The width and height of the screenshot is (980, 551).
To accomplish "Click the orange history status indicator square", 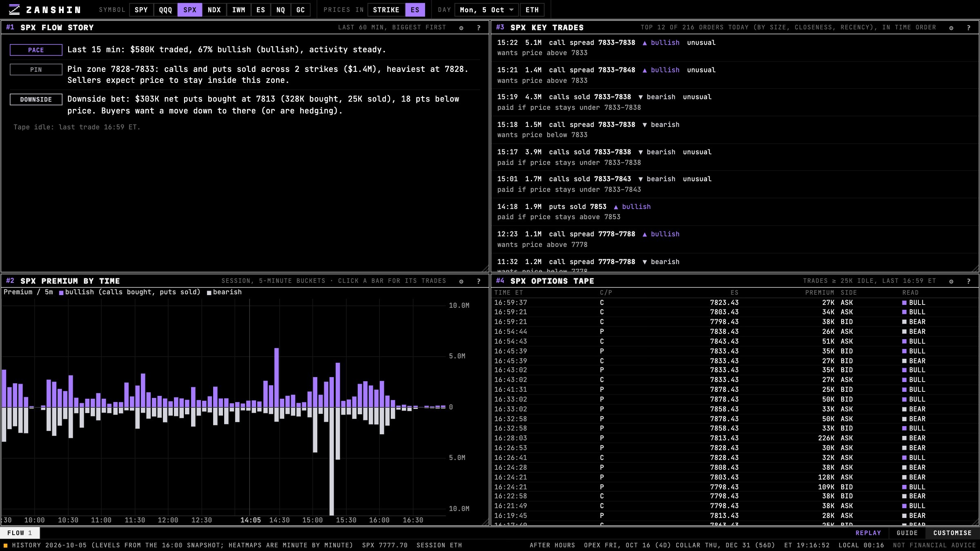I will click(6, 545).
